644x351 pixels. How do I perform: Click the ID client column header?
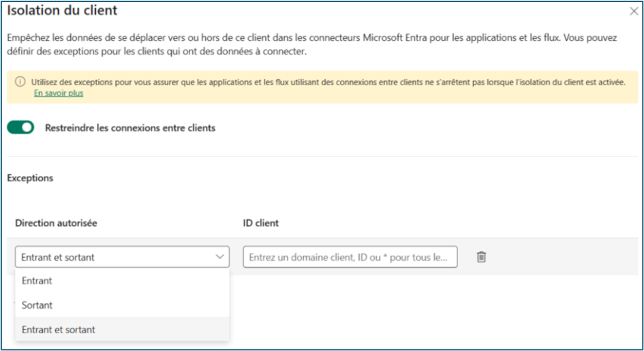tap(261, 223)
